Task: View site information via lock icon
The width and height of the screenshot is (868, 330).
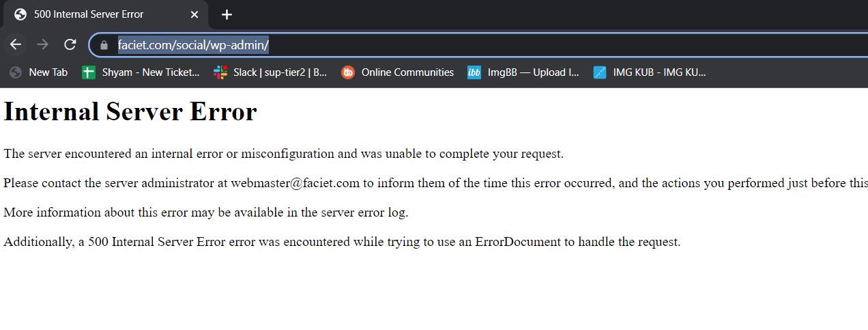Action: coord(104,45)
